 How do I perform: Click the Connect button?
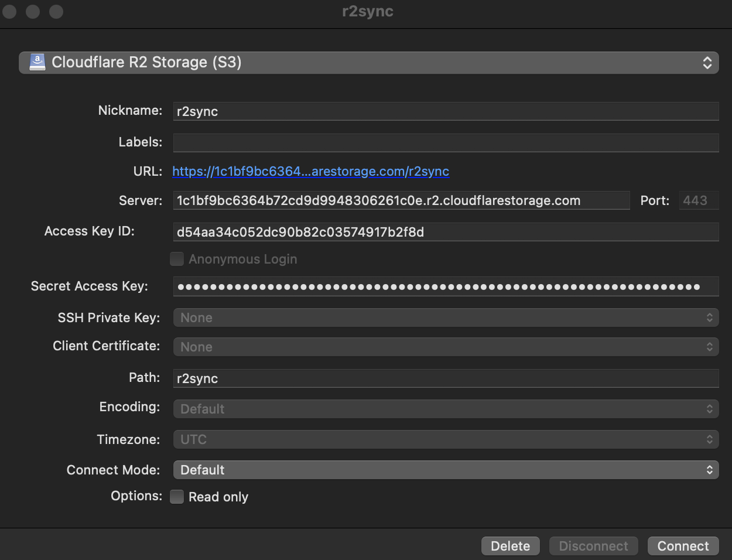[x=683, y=546]
